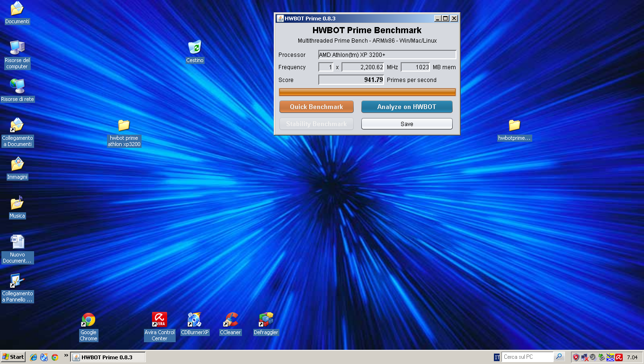Expand the quick launch overflow chevron
The image size is (644, 364).
click(x=66, y=355)
